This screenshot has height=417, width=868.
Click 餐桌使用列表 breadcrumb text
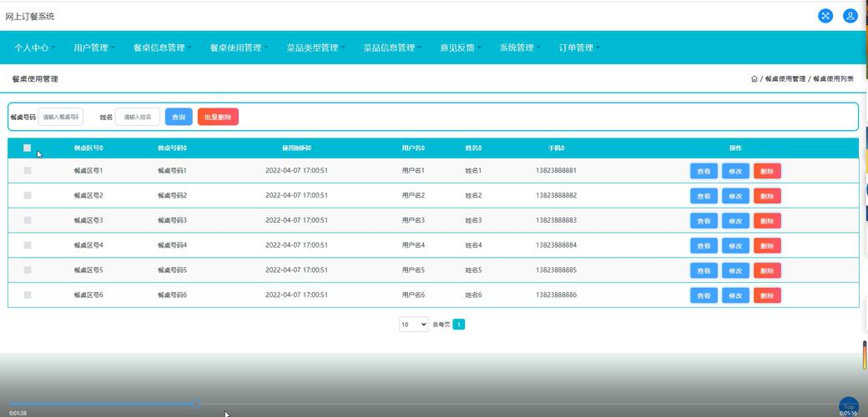point(833,79)
